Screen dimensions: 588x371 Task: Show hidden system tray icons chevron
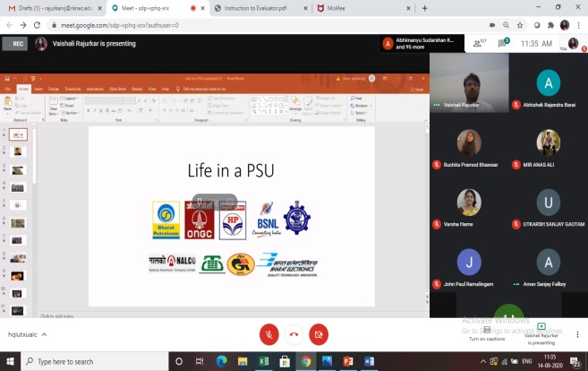tap(483, 362)
